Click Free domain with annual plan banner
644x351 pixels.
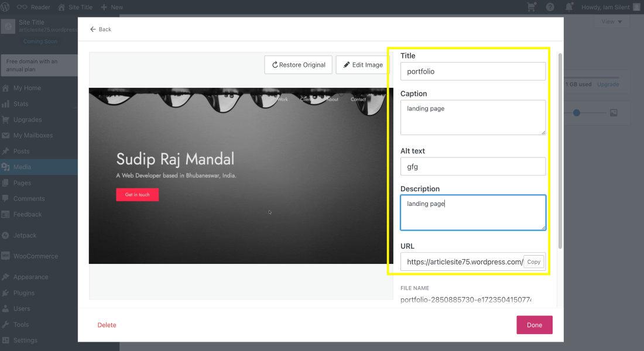click(x=39, y=66)
